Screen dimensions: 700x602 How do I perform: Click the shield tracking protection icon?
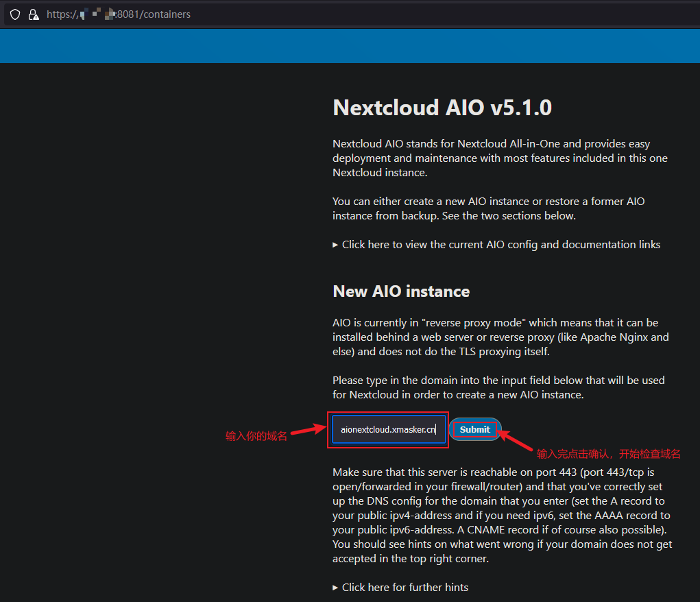coord(15,14)
